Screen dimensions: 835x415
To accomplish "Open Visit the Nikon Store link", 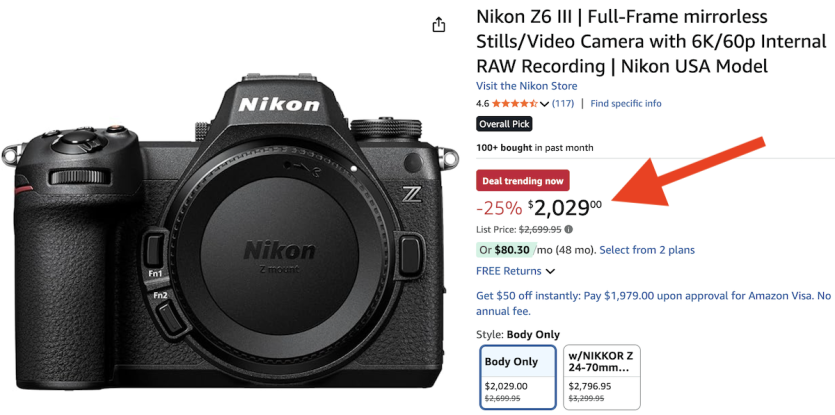I will pyautogui.click(x=526, y=86).
